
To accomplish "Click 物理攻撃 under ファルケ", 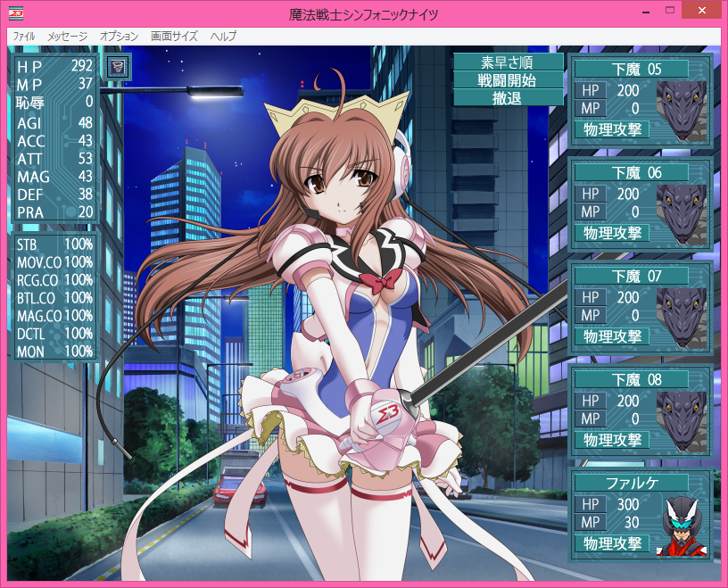I will [612, 544].
